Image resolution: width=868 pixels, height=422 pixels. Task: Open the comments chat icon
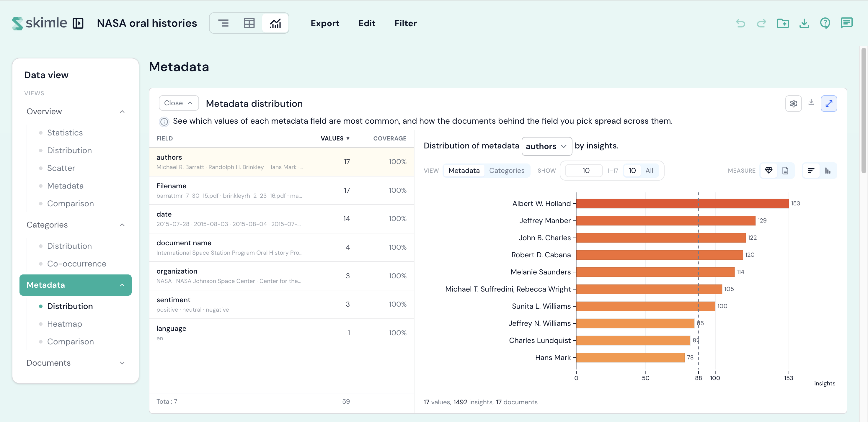click(x=846, y=23)
